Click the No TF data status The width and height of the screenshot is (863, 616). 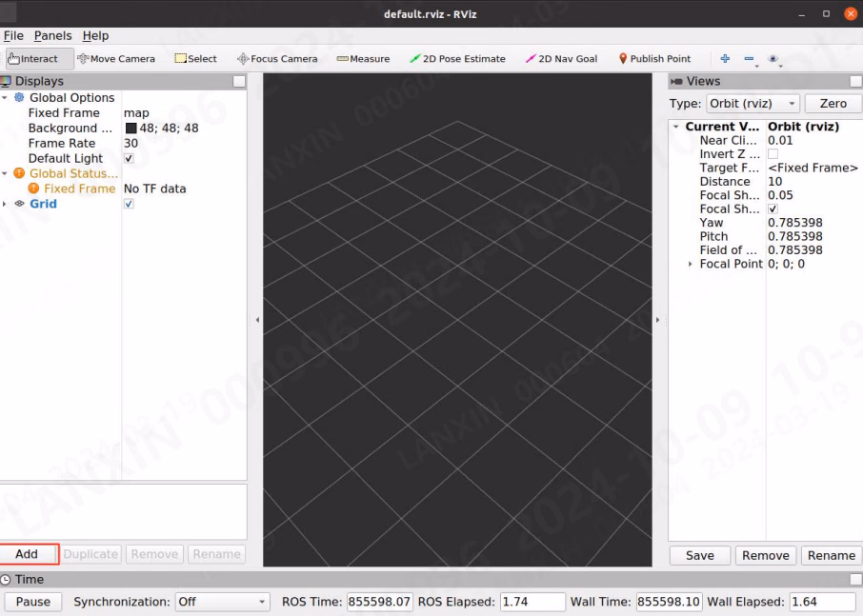tap(154, 189)
